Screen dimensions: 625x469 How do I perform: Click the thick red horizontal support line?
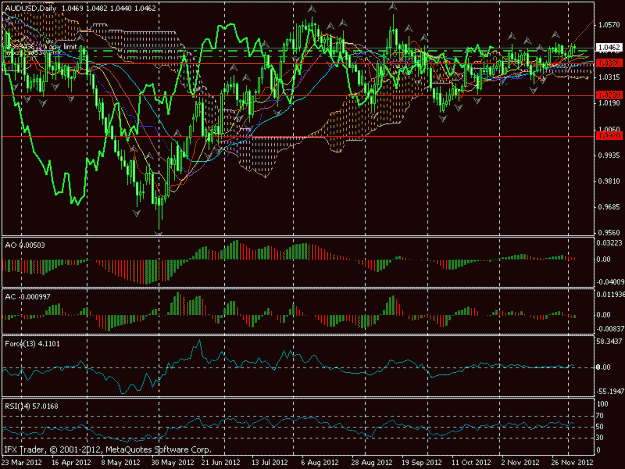298,136
